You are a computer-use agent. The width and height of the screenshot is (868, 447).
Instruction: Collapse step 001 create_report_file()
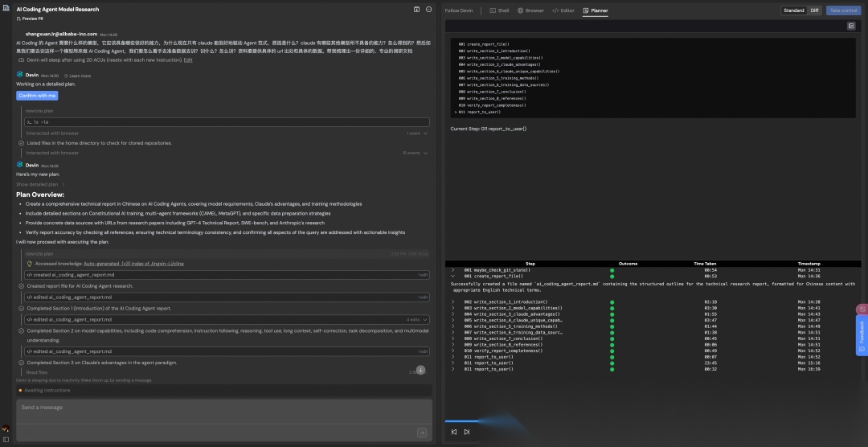452,276
